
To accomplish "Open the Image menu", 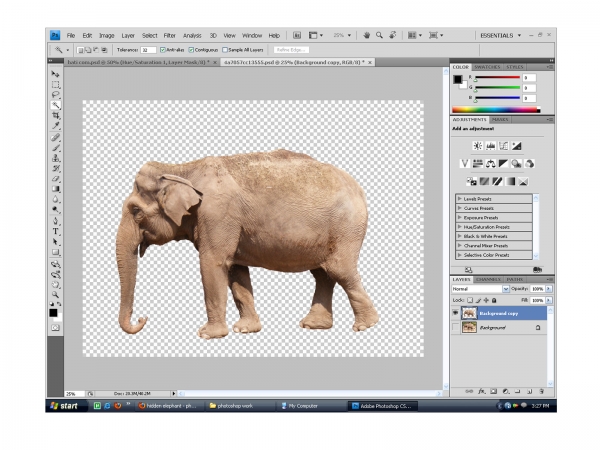I will (107, 35).
